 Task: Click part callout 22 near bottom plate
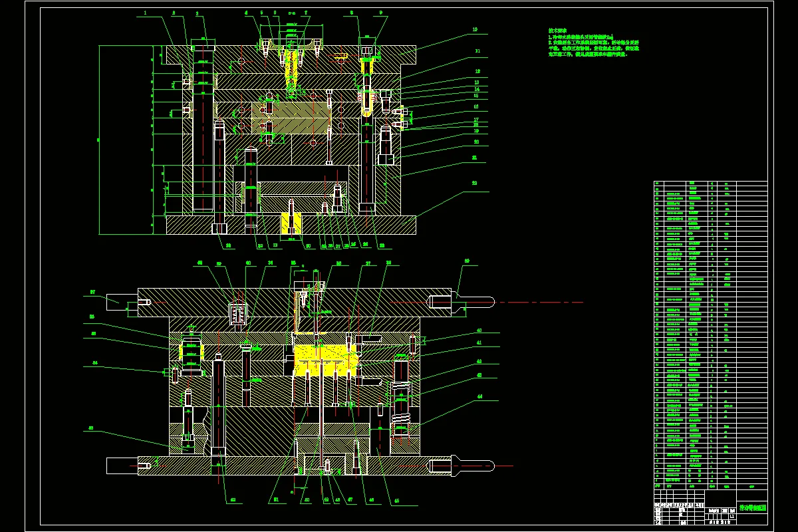coord(475,183)
